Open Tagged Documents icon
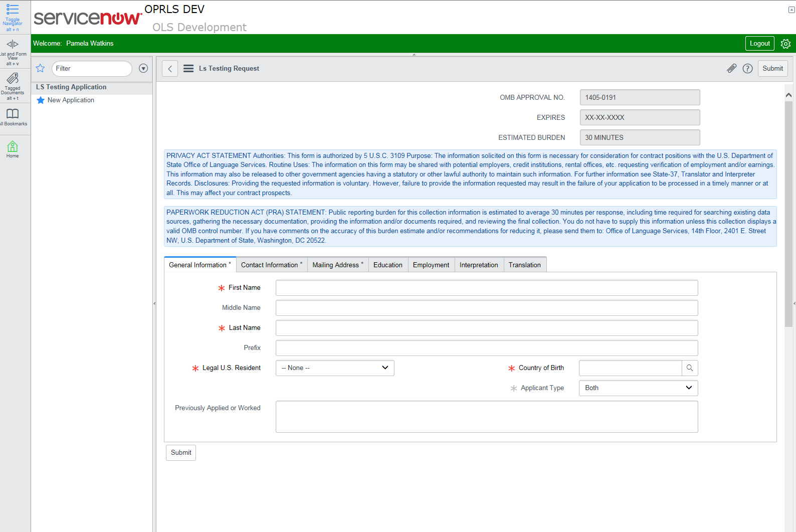The image size is (796, 532). coord(13,78)
